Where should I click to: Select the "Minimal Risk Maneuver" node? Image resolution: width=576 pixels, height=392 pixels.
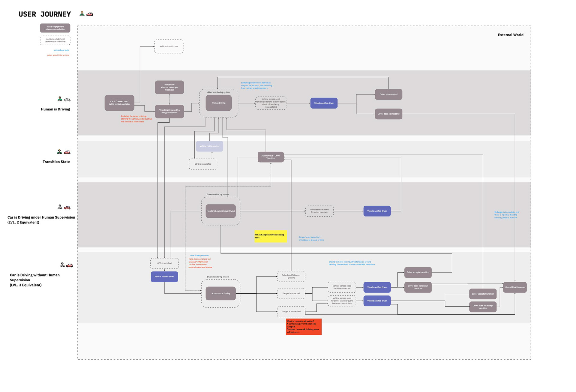click(x=515, y=287)
